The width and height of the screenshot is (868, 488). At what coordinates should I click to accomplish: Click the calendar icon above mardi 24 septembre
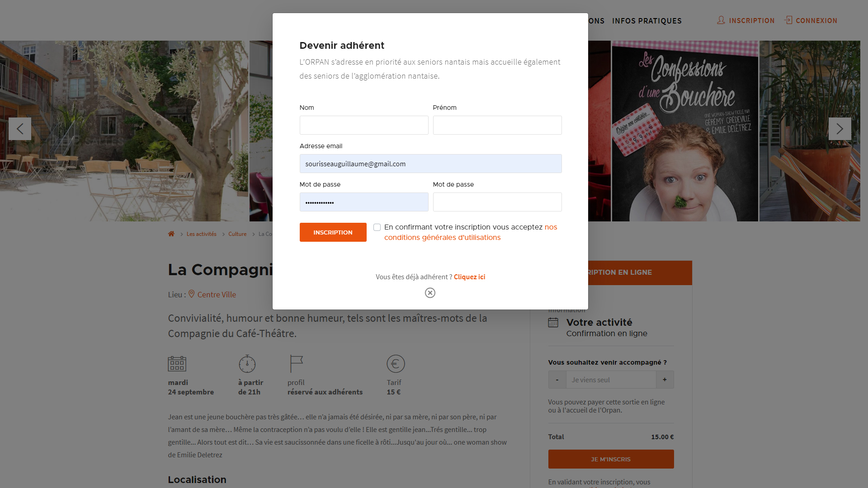(x=177, y=364)
